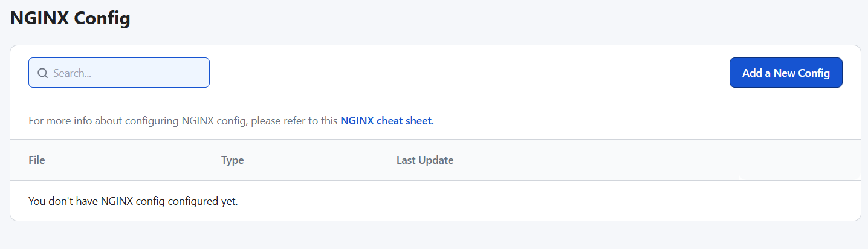The image size is (868, 249).
Task: Click the Search... placeholder text
Action: click(72, 73)
